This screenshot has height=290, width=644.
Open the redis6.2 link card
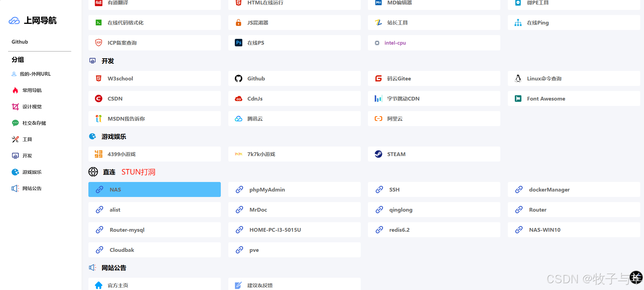[434, 230]
